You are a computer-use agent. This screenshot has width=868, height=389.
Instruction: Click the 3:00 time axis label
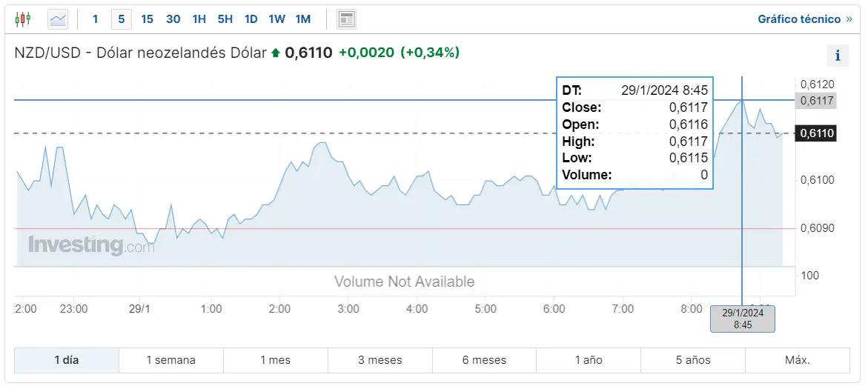[348, 309]
